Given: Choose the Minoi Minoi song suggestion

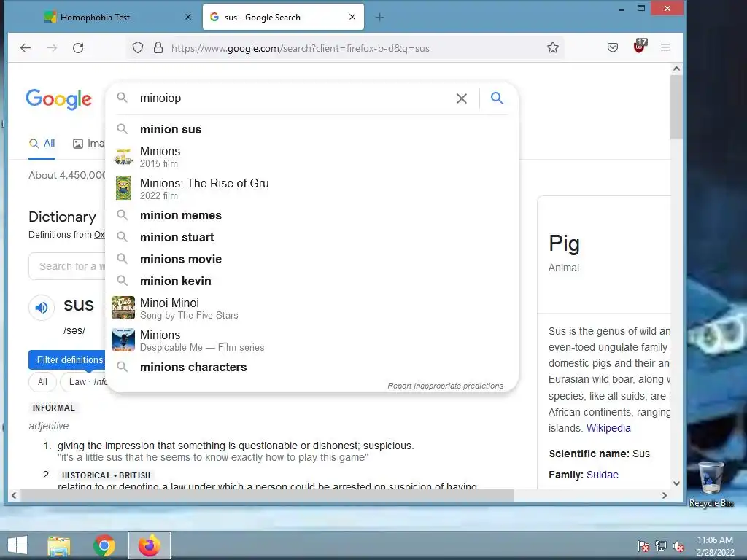Looking at the screenshot, I should [x=312, y=308].
